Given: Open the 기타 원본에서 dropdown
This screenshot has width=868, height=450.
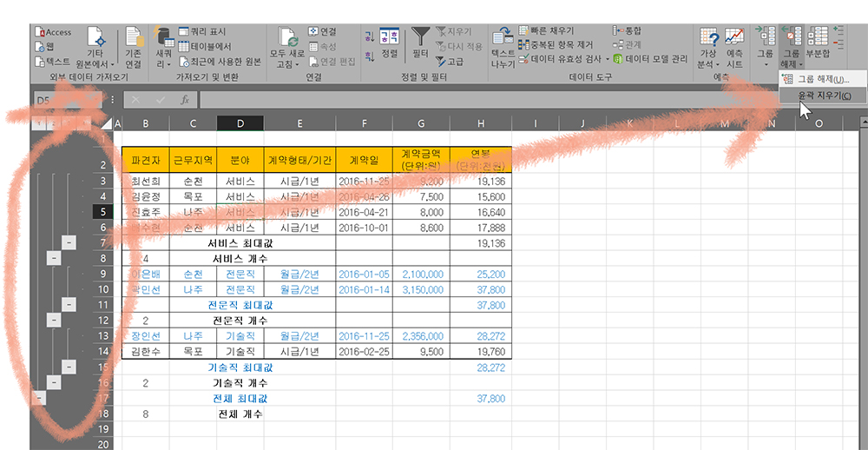Looking at the screenshot, I should pos(95,48).
